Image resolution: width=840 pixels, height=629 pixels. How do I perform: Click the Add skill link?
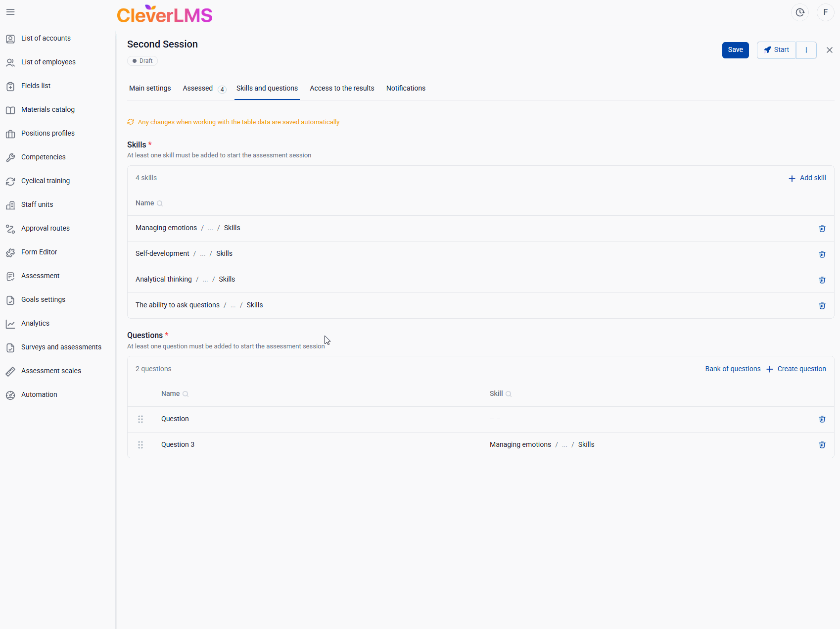pyautogui.click(x=807, y=178)
